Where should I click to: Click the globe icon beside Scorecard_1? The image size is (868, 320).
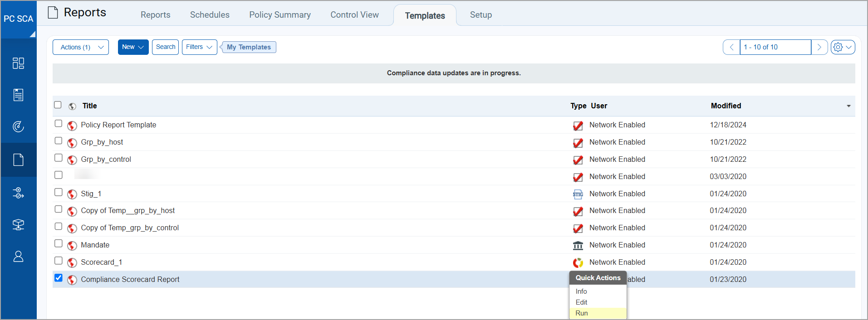click(x=72, y=263)
